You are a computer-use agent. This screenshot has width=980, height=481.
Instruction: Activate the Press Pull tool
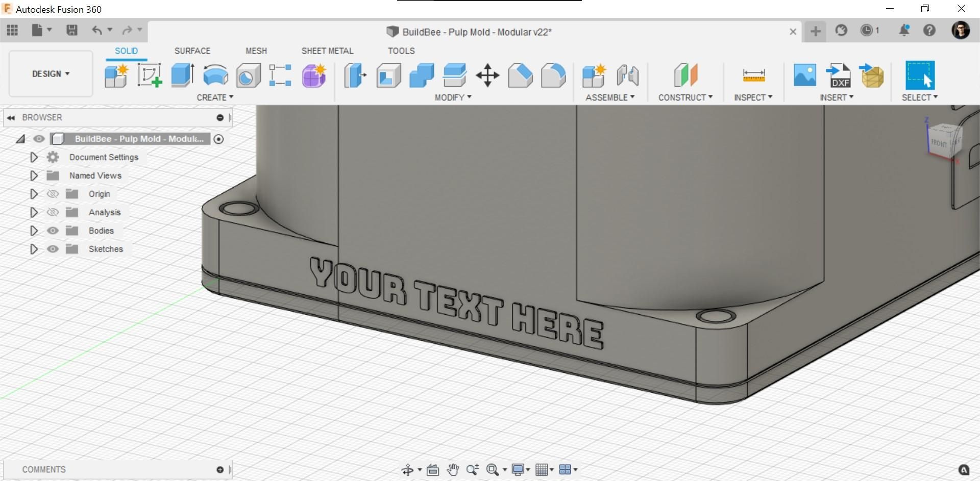click(355, 75)
